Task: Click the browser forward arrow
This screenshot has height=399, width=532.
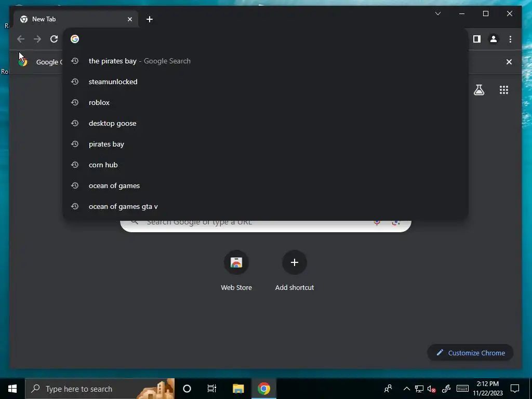Action: (x=37, y=39)
